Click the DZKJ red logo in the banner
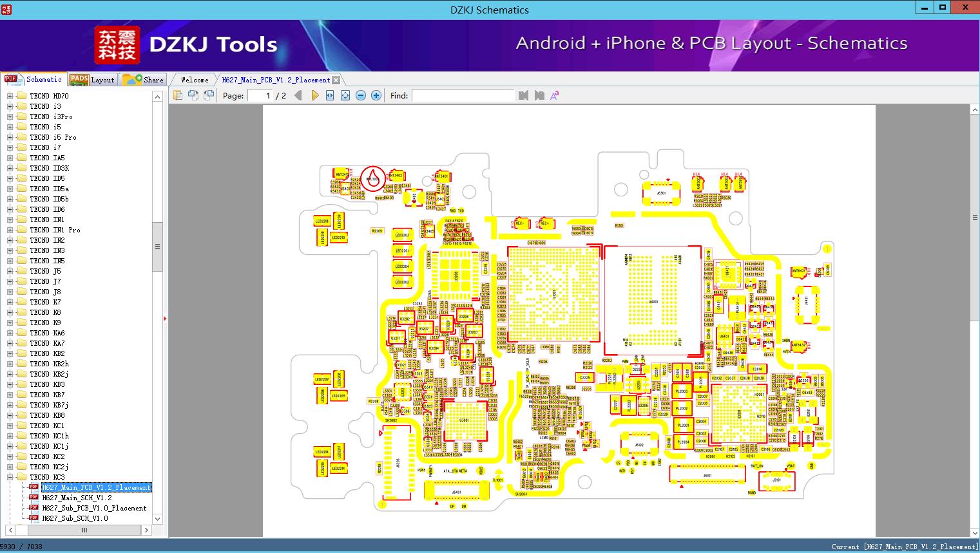The height and width of the screenshot is (553, 980). tap(117, 44)
